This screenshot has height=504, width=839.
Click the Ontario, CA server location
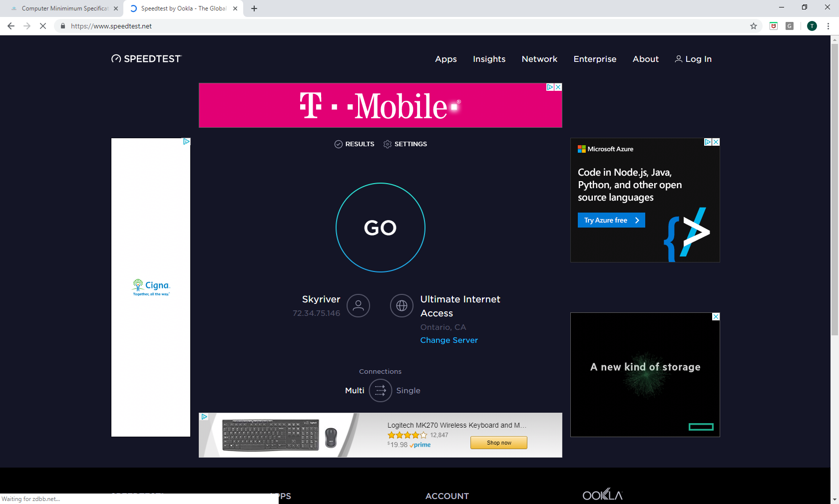(443, 327)
